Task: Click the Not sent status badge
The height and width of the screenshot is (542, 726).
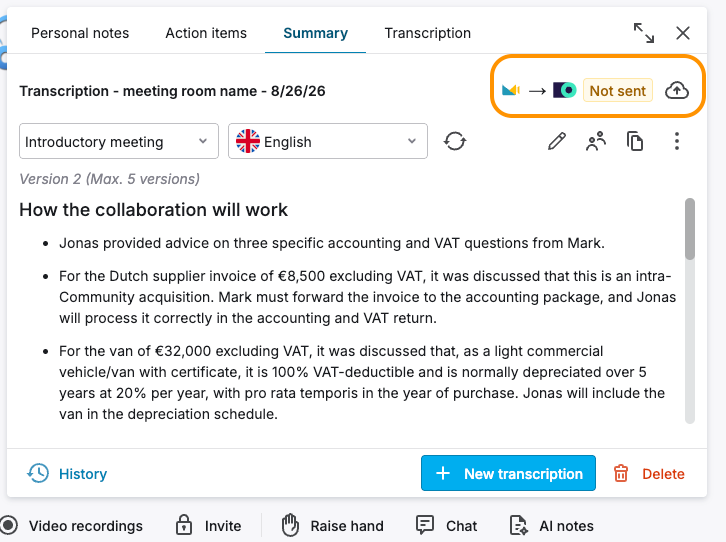Action: (x=618, y=91)
